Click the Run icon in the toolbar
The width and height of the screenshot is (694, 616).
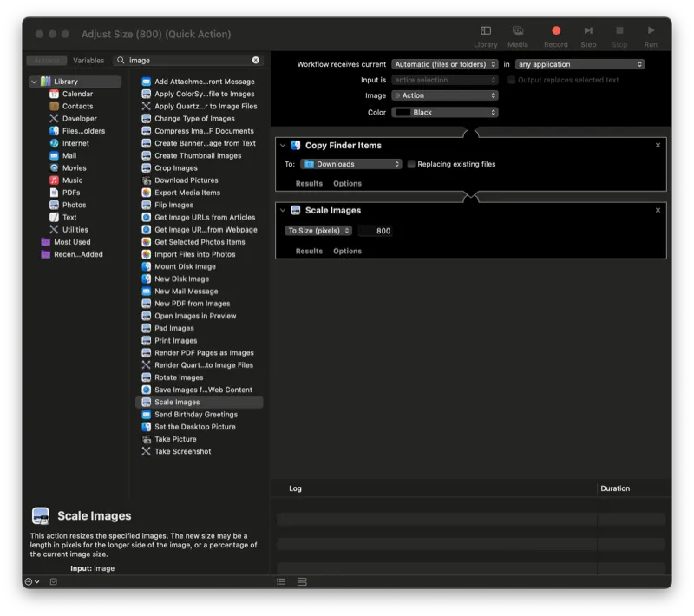[650, 33]
